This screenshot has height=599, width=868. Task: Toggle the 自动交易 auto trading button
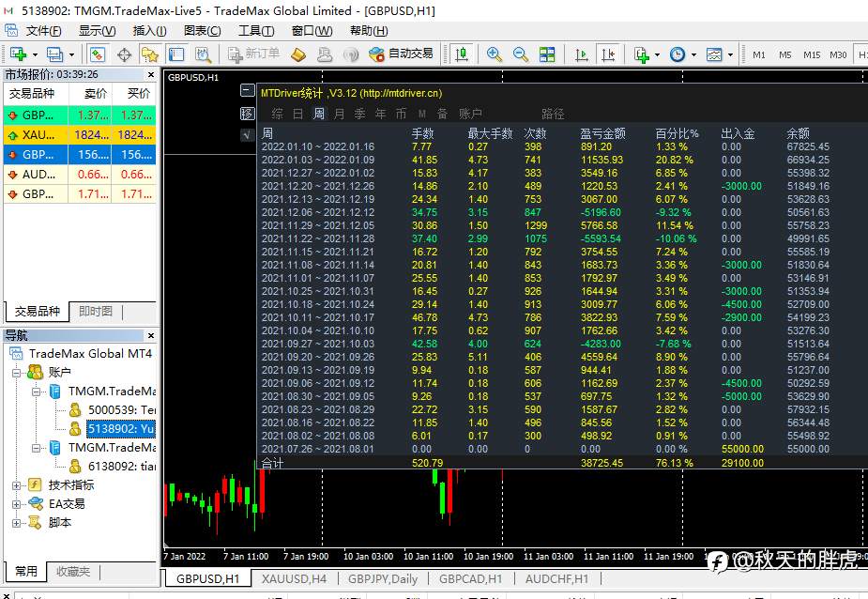tap(402, 54)
